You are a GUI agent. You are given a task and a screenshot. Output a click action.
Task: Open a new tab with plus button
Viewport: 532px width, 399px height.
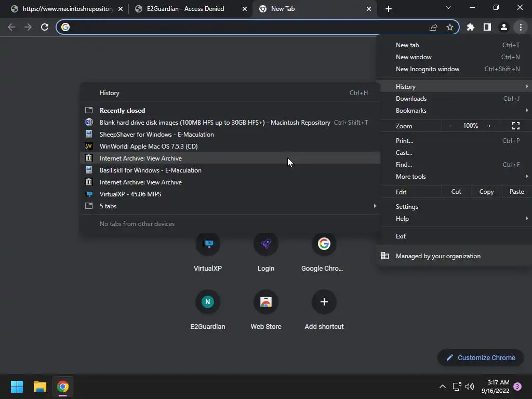point(389,9)
